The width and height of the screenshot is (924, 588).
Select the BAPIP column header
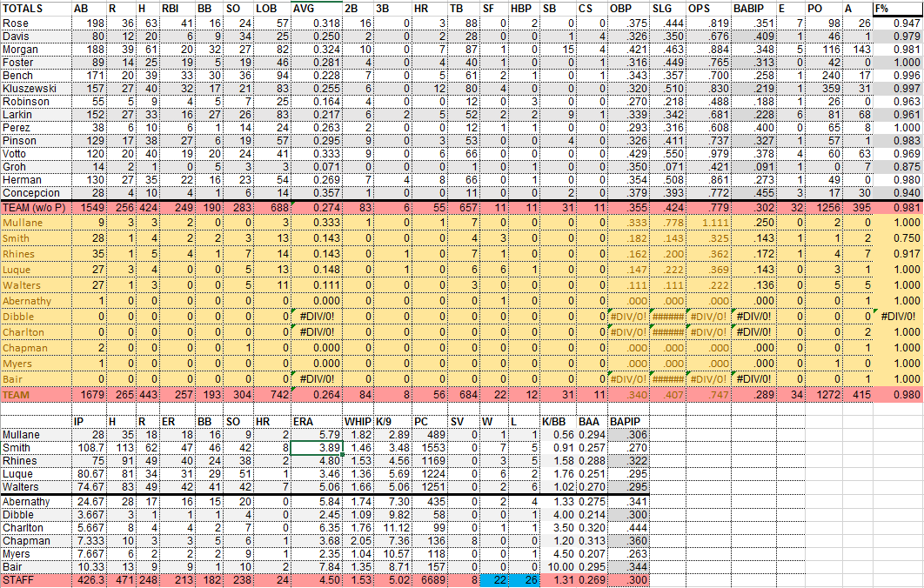(629, 421)
